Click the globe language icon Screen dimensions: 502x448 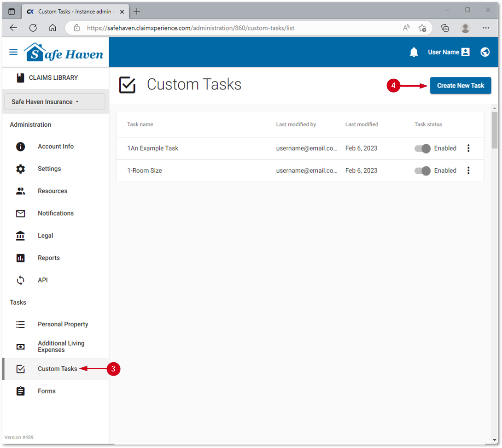click(x=485, y=52)
